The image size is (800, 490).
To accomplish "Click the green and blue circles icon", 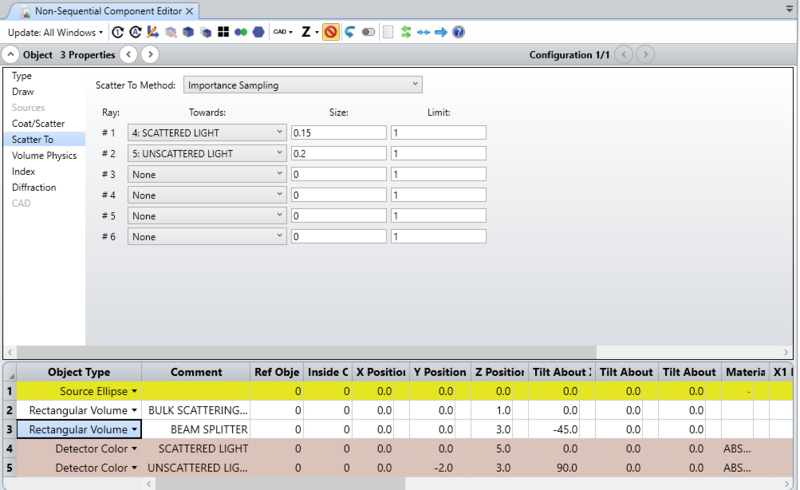I will (241, 32).
